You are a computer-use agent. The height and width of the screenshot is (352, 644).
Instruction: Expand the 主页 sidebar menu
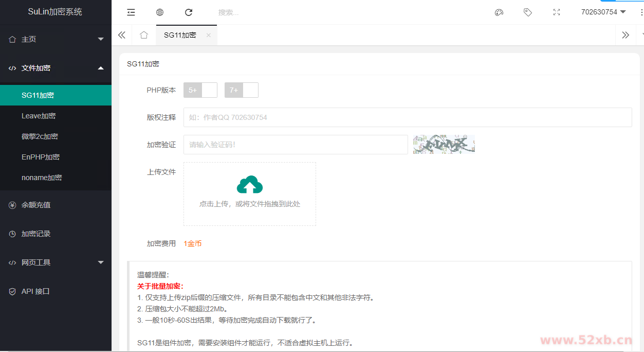pos(56,39)
